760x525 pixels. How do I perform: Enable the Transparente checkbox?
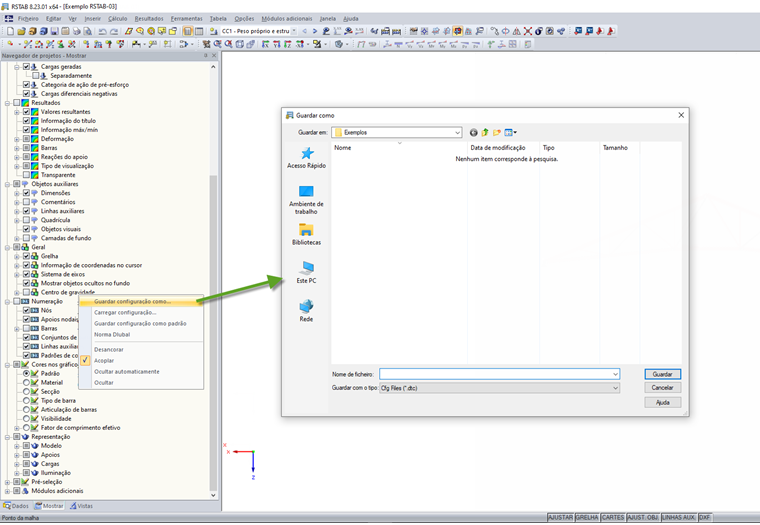[26, 175]
